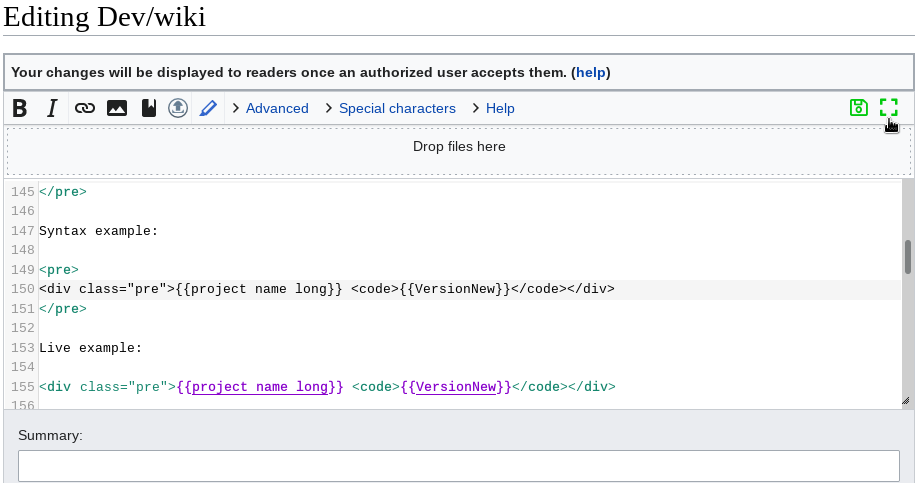
Task: Open the upload file tool
Action: tap(178, 108)
